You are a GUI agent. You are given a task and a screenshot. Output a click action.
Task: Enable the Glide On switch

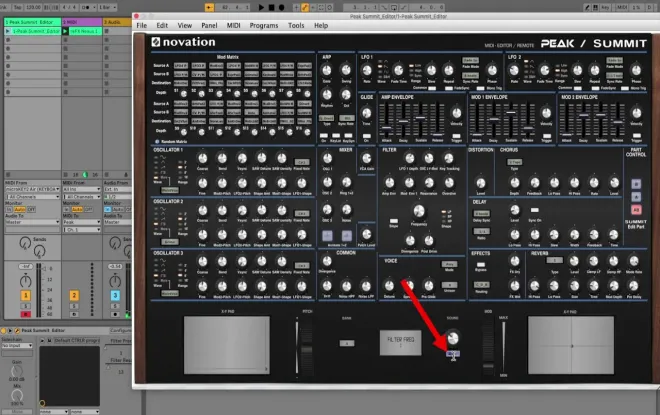pos(367,136)
